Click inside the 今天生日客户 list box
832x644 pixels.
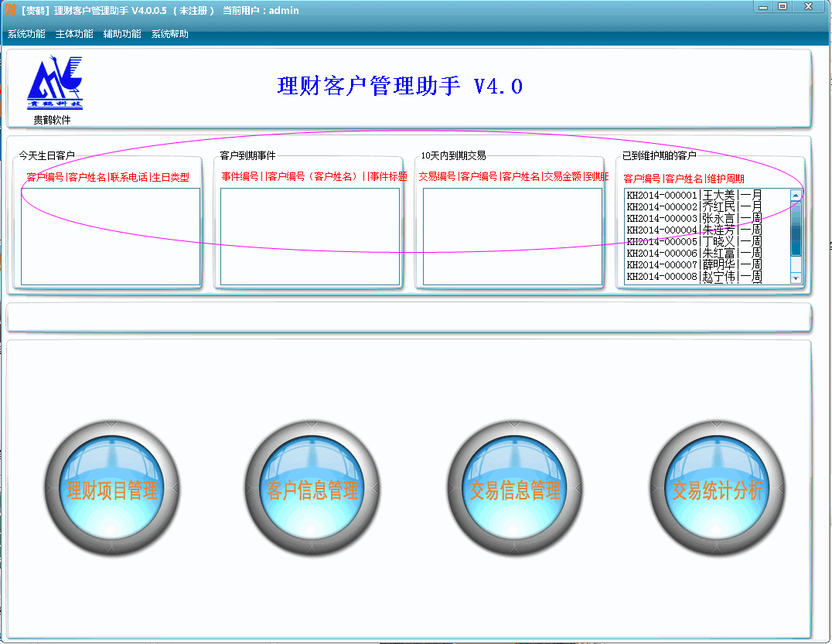[111, 237]
